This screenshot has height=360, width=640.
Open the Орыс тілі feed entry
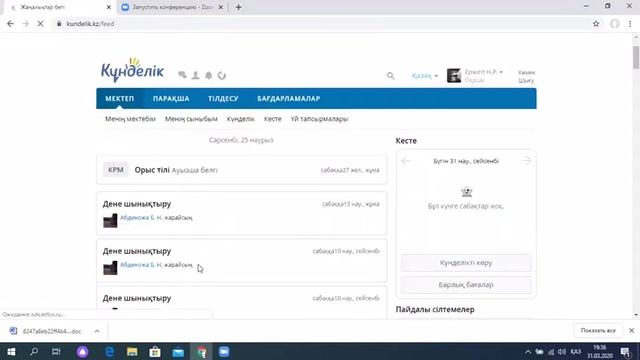pos(242,170)
